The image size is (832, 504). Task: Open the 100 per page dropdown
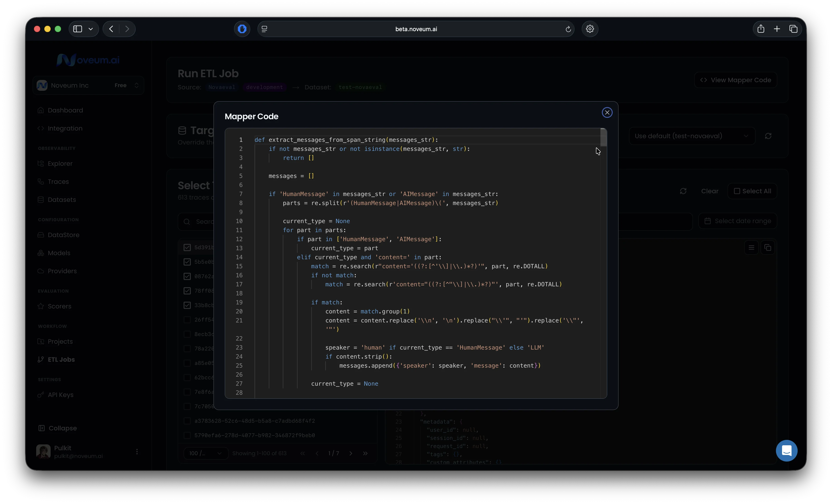coord(205,453)
